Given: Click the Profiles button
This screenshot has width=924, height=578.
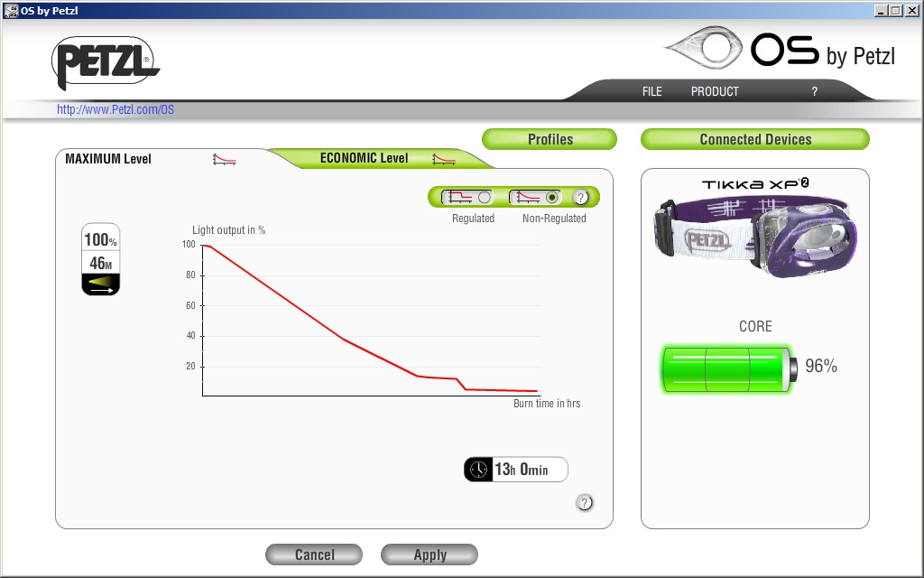Looking at the screenshot, I should (550, 139).
